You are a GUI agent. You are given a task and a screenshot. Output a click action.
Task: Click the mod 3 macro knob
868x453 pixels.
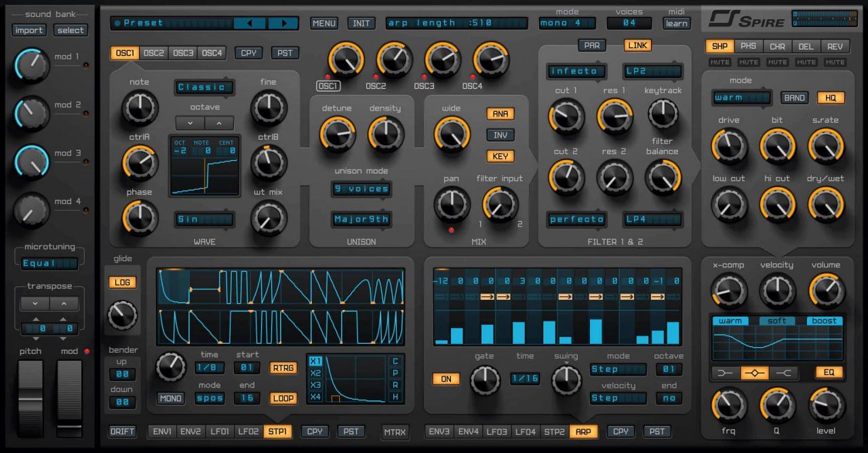31,162
